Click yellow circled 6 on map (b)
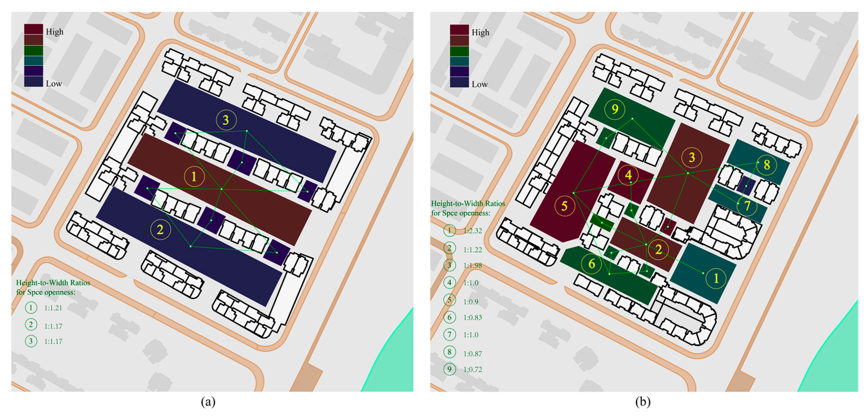Screen dimensions: 868x417 [592, 264]
